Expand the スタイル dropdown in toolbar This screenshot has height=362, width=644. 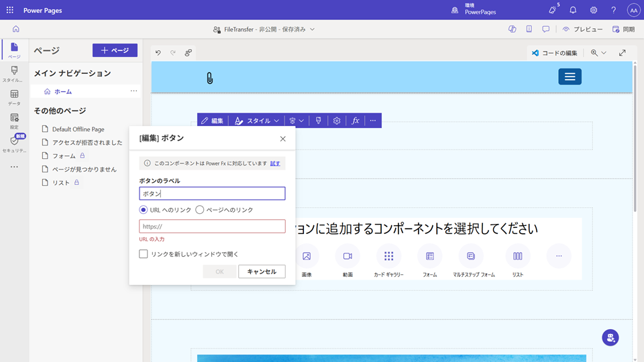click(257, 121)
